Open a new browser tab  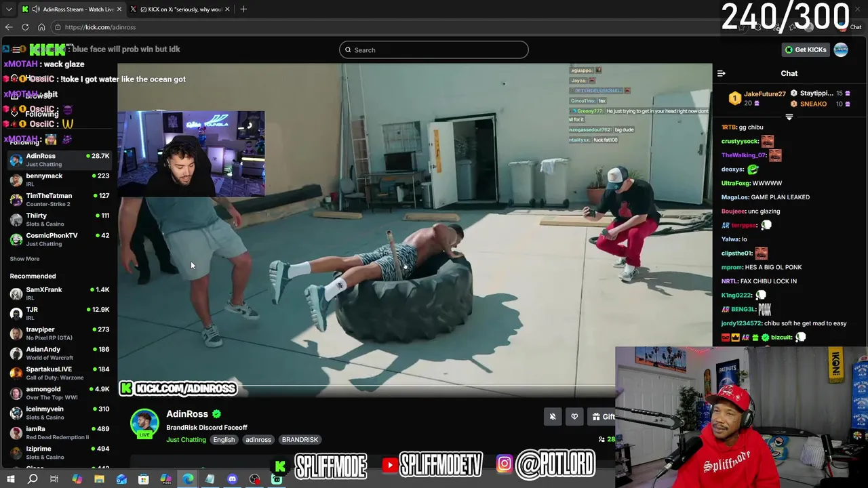(243, 9)
